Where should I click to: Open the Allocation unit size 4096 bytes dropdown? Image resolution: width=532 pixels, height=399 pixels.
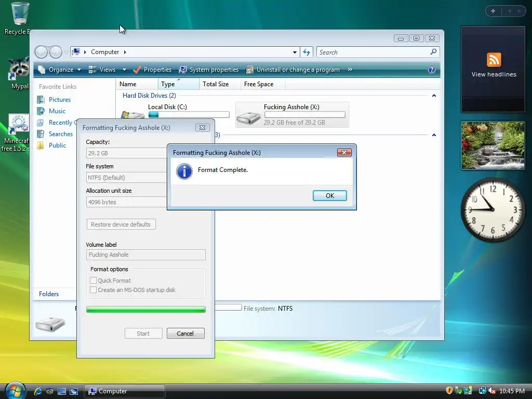click(126, 202)
